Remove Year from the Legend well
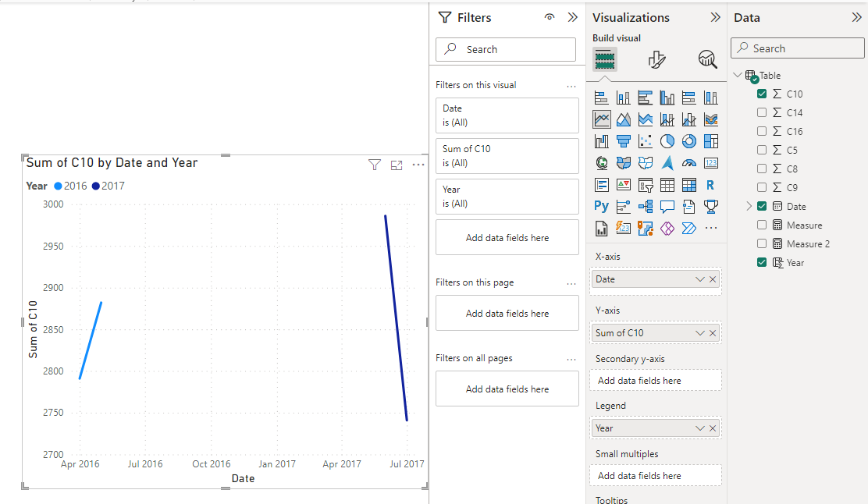Image resolution: width=868 pixels, height=504 pixels. pos(713,428)
